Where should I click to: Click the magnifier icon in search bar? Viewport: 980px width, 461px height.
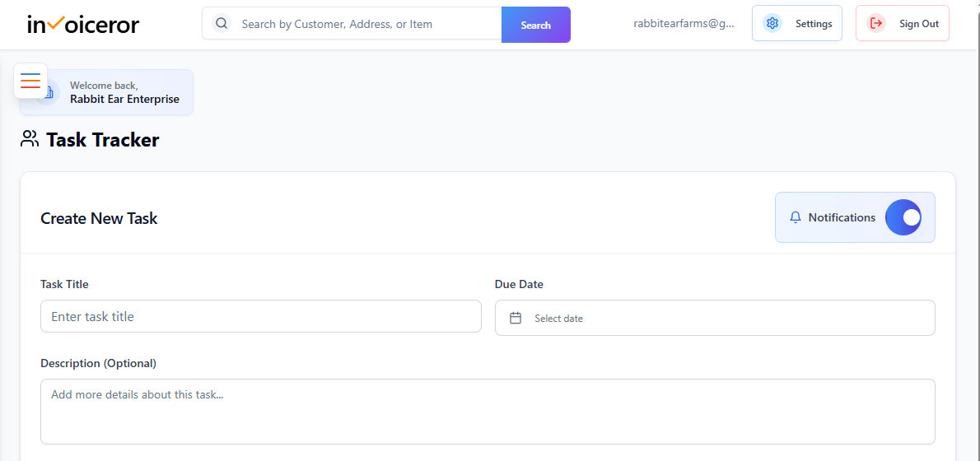[222, 24]
